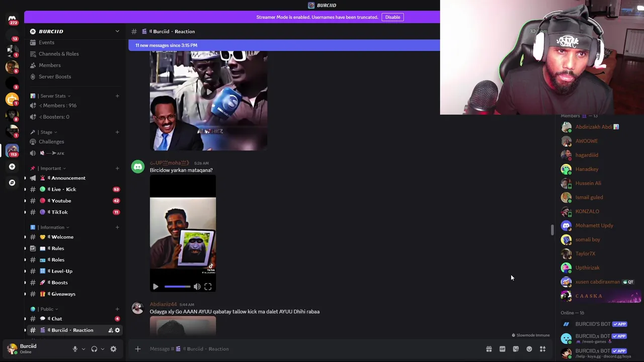The height and width of the screenshot is (362, 644).
Task: Open emoji picker icon
Action: [529, 349]
